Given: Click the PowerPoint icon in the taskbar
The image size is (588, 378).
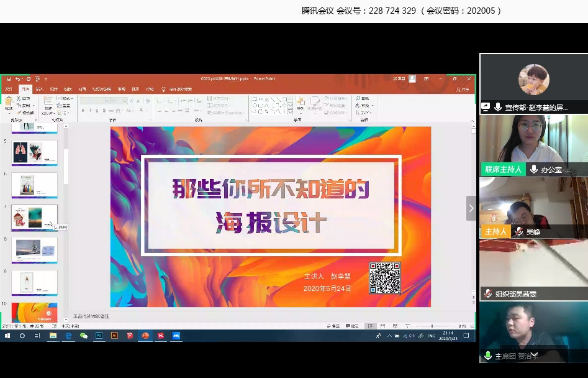Looking at the screenshot, I should tap(145, 336).
